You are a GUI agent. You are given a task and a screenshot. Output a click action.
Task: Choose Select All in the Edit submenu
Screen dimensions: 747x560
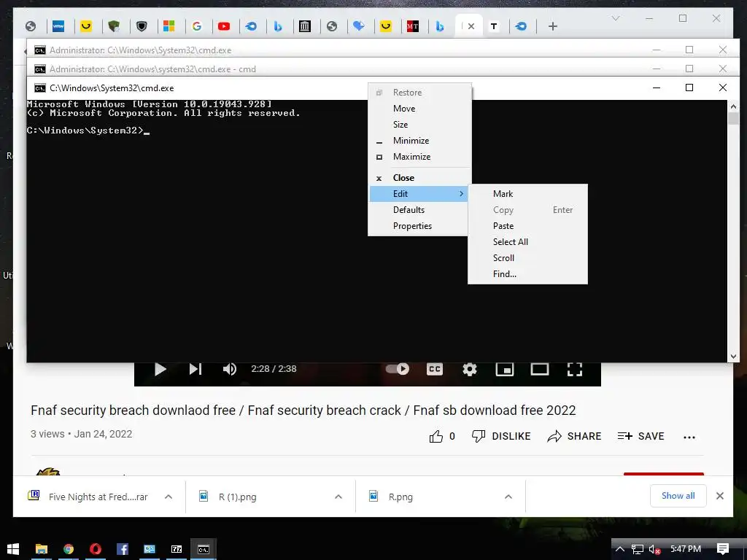[527, 242]
